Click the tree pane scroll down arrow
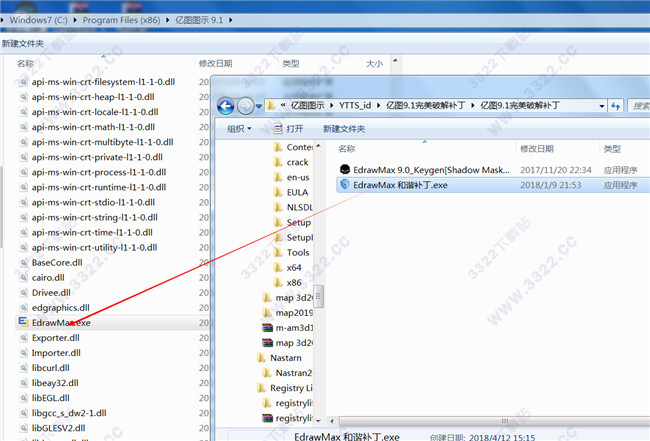Screen dimensions: 650x441 (x=318, y=421)
